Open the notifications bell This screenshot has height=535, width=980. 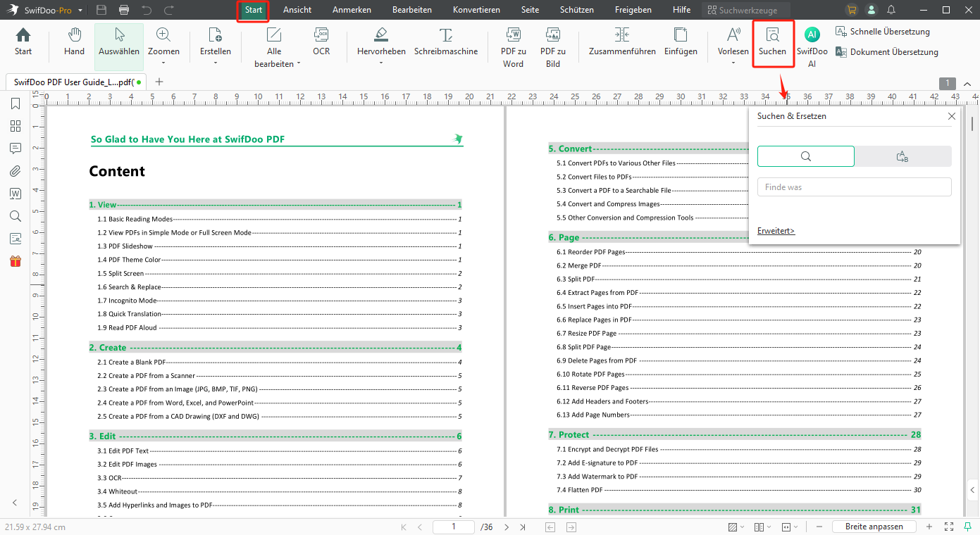tap(891, 10)
